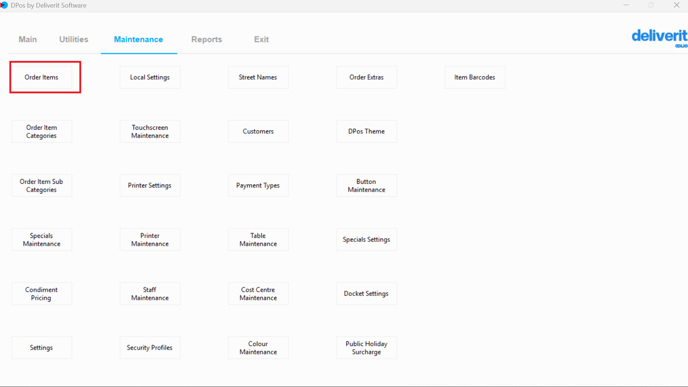Open DPos Theme settings
Image resolution: width=688 pixels, height=387 pixels.
366,131
